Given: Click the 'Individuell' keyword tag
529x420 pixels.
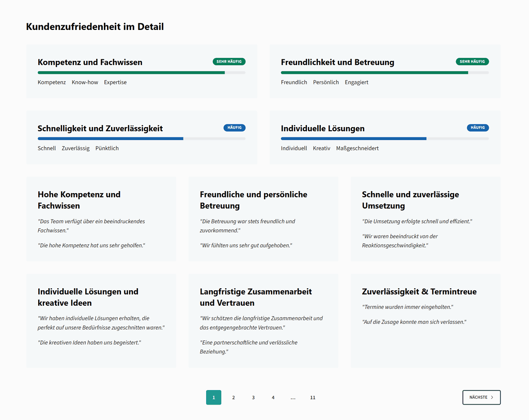Looking at the screenshot, I should tap(294, 148).
